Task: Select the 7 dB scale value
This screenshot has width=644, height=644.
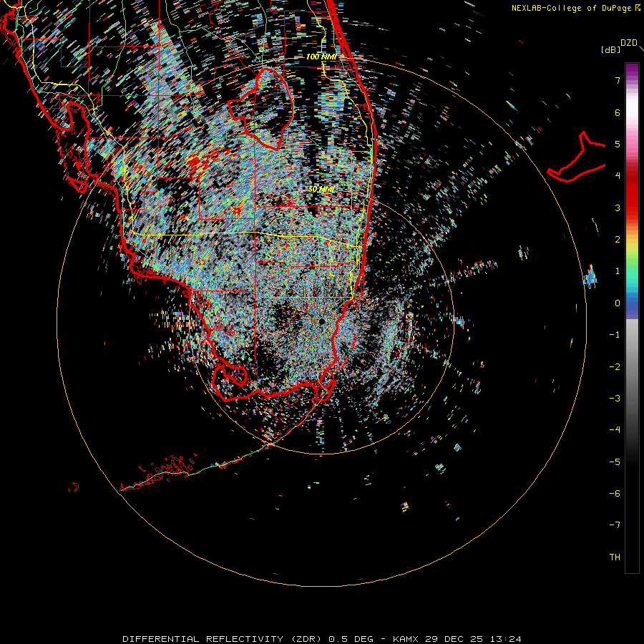Action: click(x=618, y=80)
